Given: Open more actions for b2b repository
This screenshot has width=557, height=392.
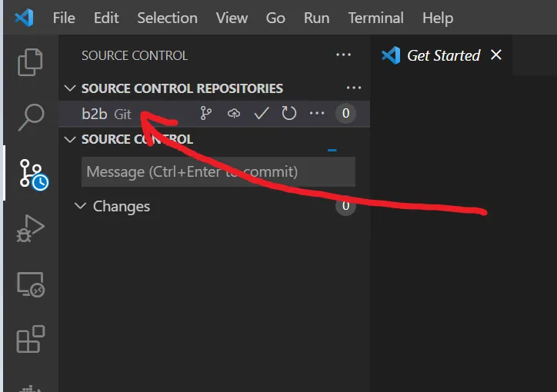Looking at the screenshot, I should [317, 114].
